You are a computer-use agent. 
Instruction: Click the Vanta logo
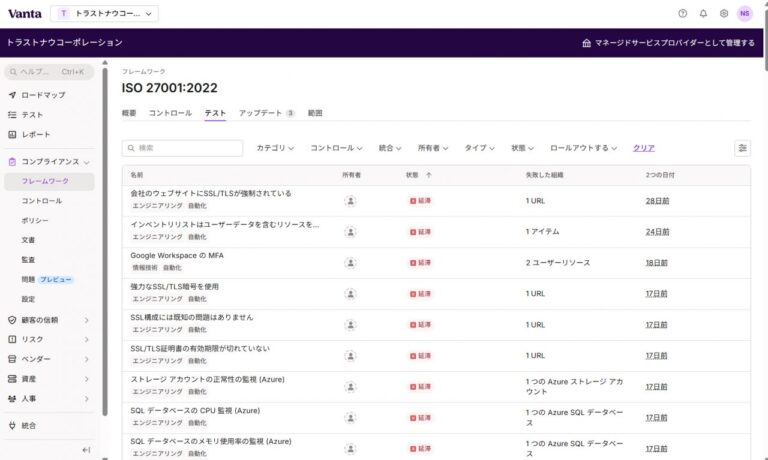pos(24,14)
